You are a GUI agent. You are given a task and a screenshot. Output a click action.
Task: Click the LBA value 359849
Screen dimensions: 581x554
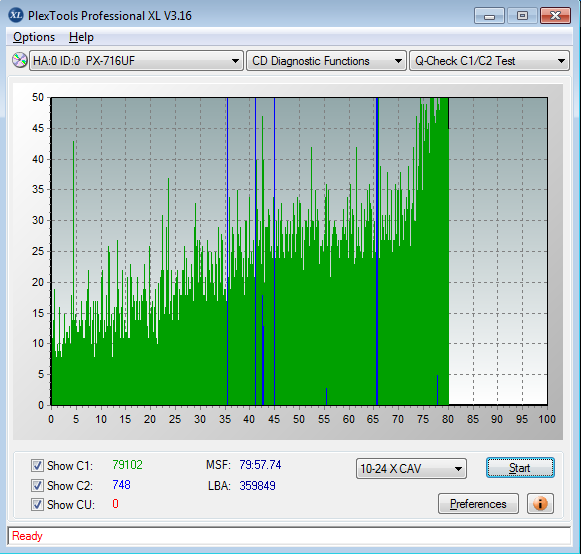point(257,485)
